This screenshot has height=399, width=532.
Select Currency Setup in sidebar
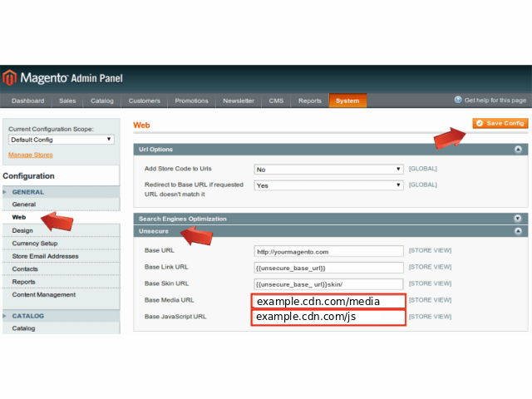[35, 244]
